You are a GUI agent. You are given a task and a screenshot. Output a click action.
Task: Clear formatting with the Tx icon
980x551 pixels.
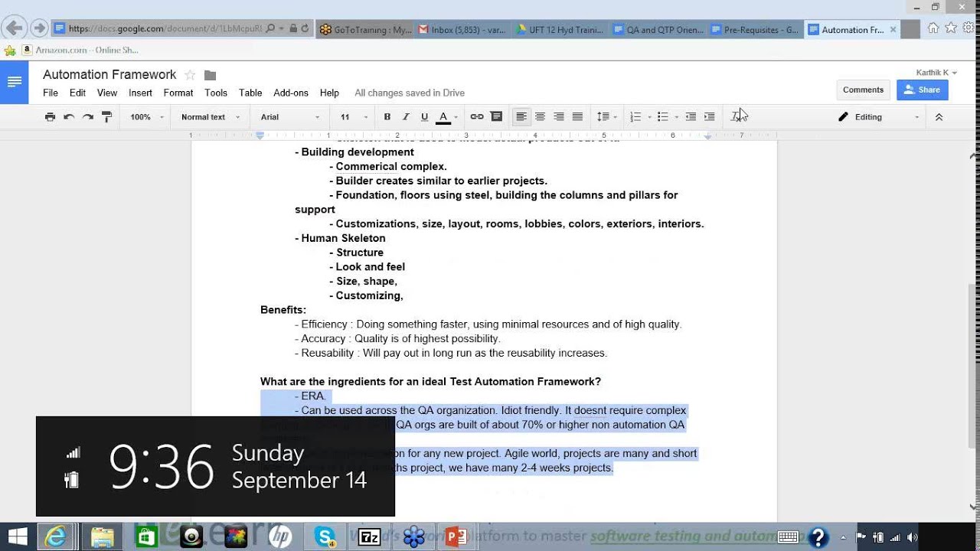tap(737, 117)
